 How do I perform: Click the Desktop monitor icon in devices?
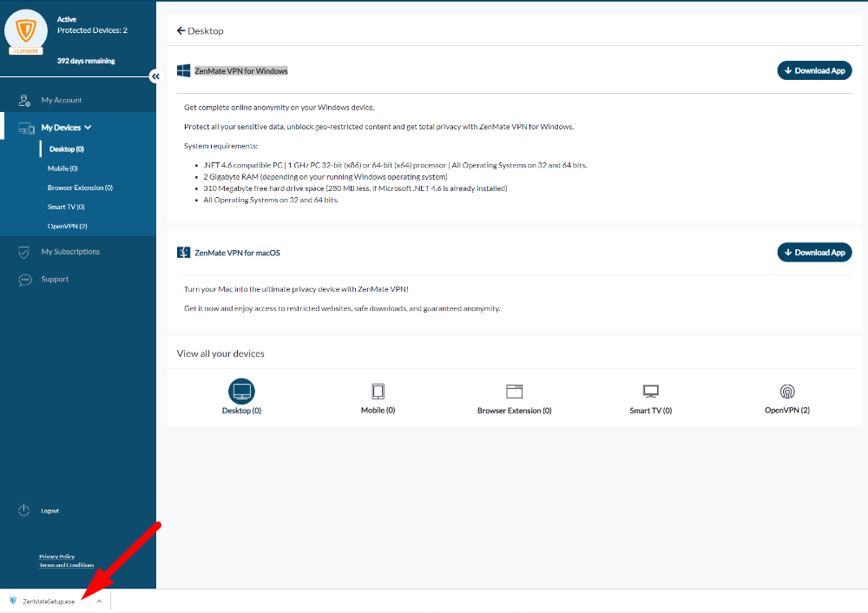point(241,391)
